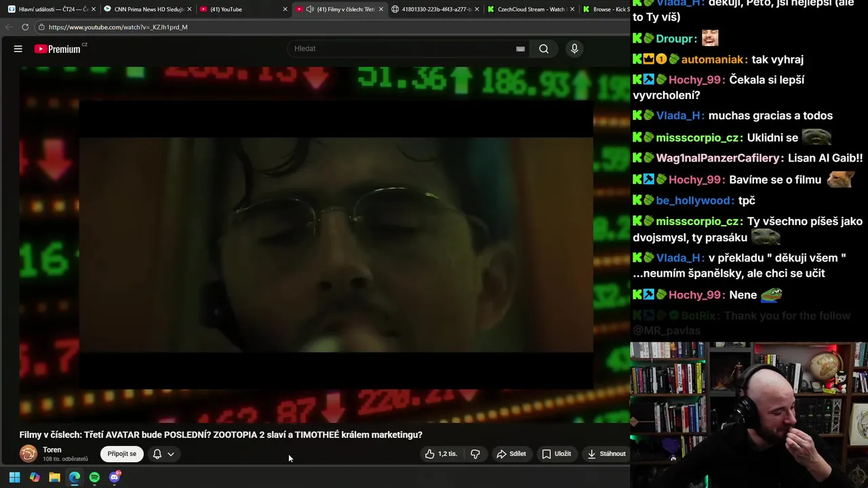Image resolution: width=868 pixels, height=488 pixels.
Task: Open the Windows Start menu
Action: (x=14, y=477)
